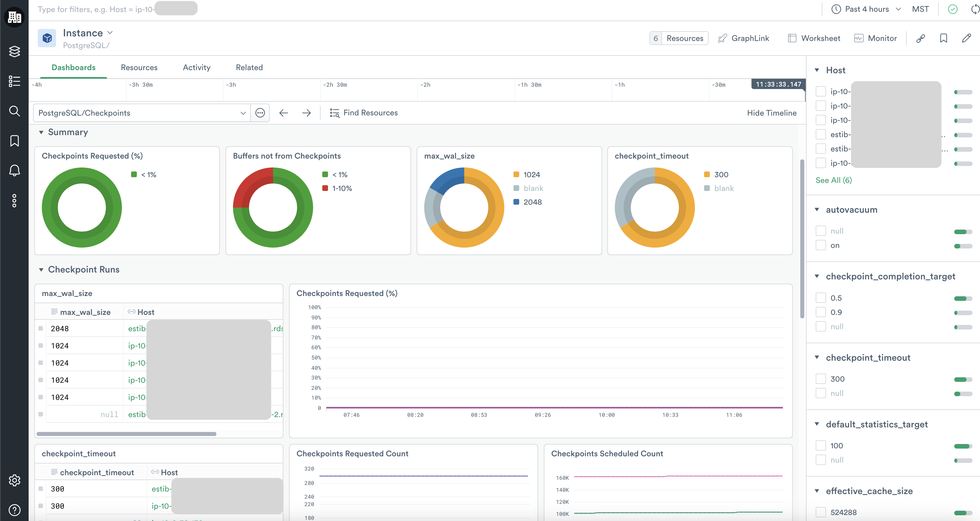Open the PostgreSQL/Checkpoints dashboard dropdown
980x521 pixels.
(x=141, y=113)
